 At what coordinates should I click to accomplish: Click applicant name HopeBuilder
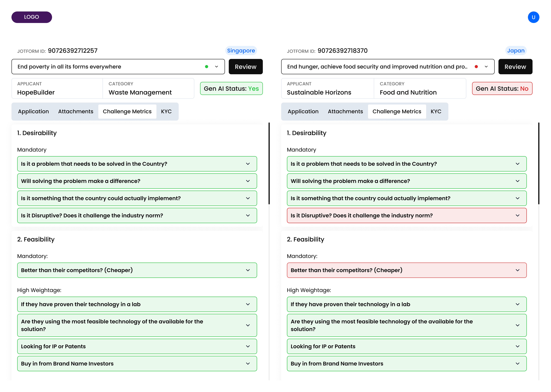click(x=36, y=92)
